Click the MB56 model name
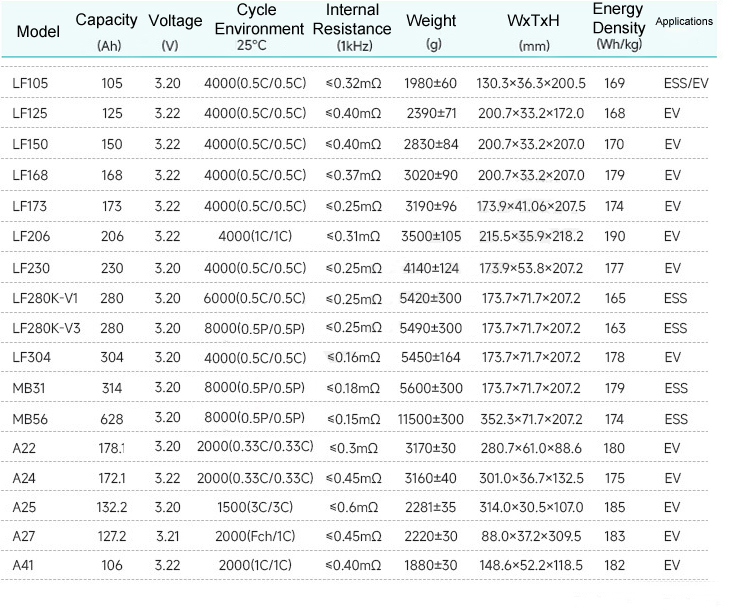732x615 pixels. point(29,418)
